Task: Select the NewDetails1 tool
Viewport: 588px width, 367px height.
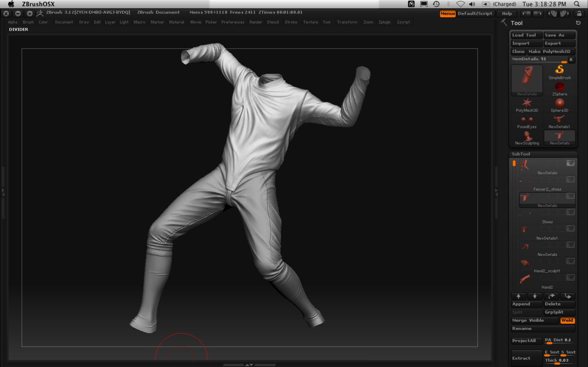Action: point(559,121)
